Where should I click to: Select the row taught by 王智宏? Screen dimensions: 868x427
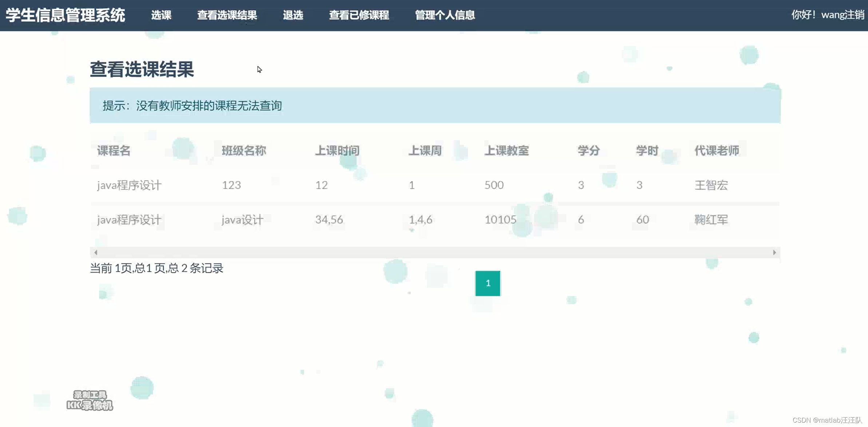[x=711, y=185]
